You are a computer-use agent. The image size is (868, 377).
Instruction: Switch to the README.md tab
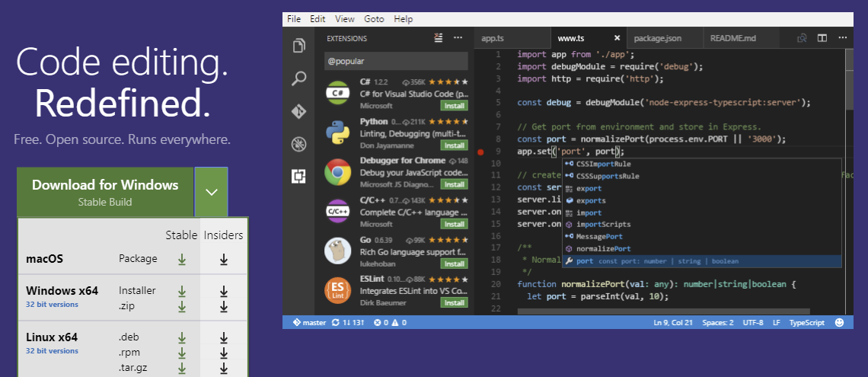741,38
